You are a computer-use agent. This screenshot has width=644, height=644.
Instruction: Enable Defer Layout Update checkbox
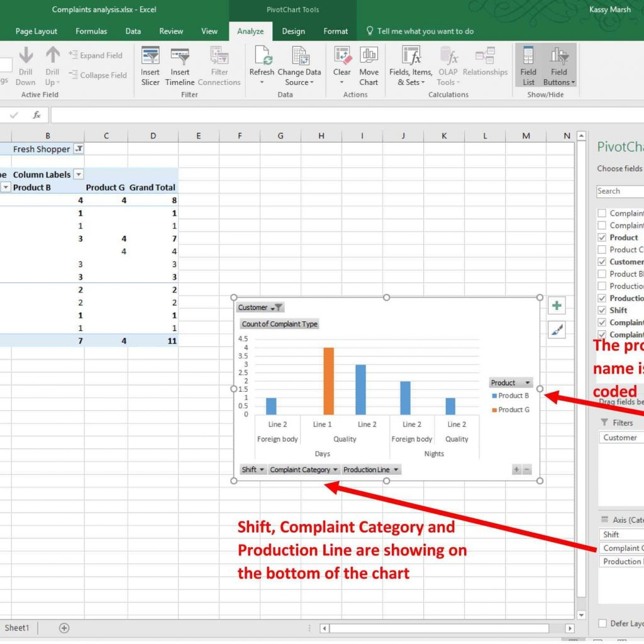602,623
